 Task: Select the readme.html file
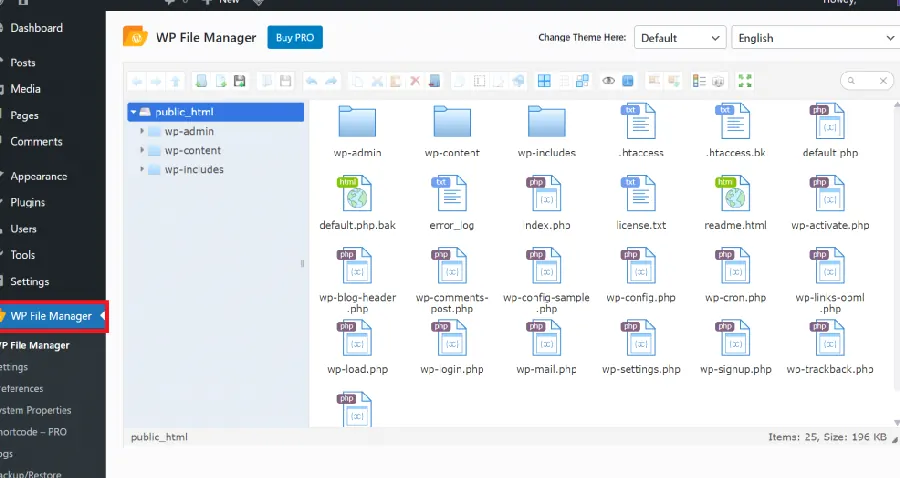coord(735,203)
